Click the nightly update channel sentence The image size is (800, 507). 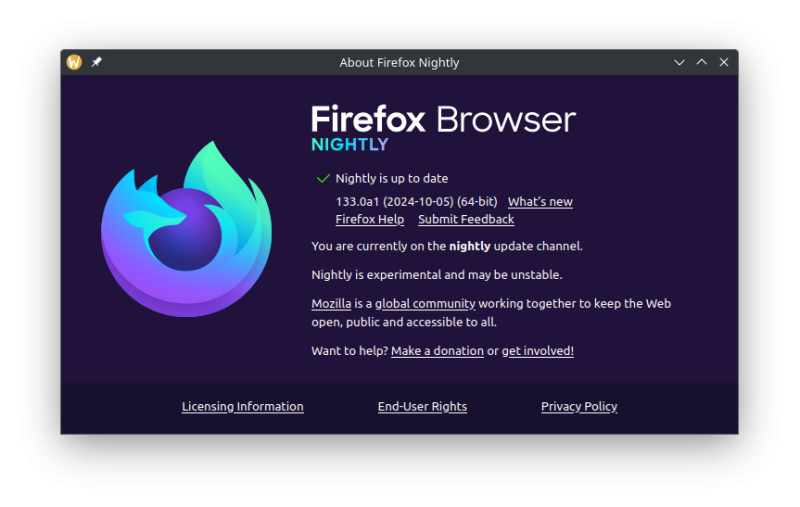click(x=447, y=246)
